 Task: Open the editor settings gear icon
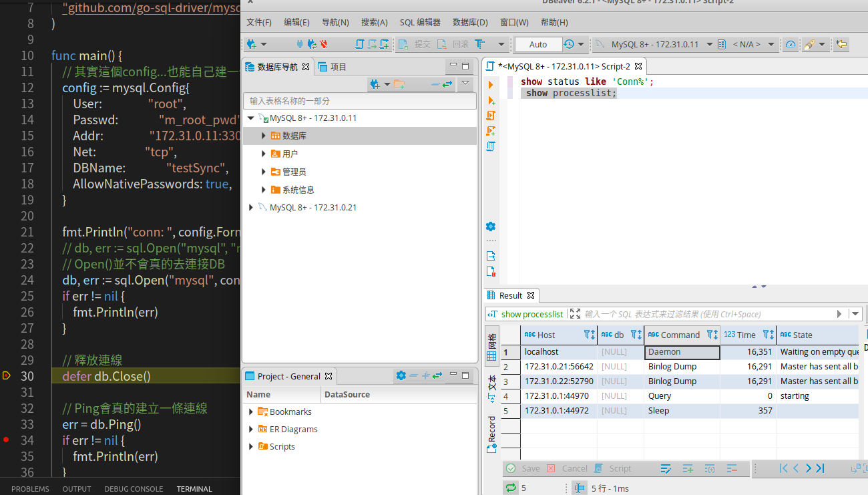tap(491, 226)
